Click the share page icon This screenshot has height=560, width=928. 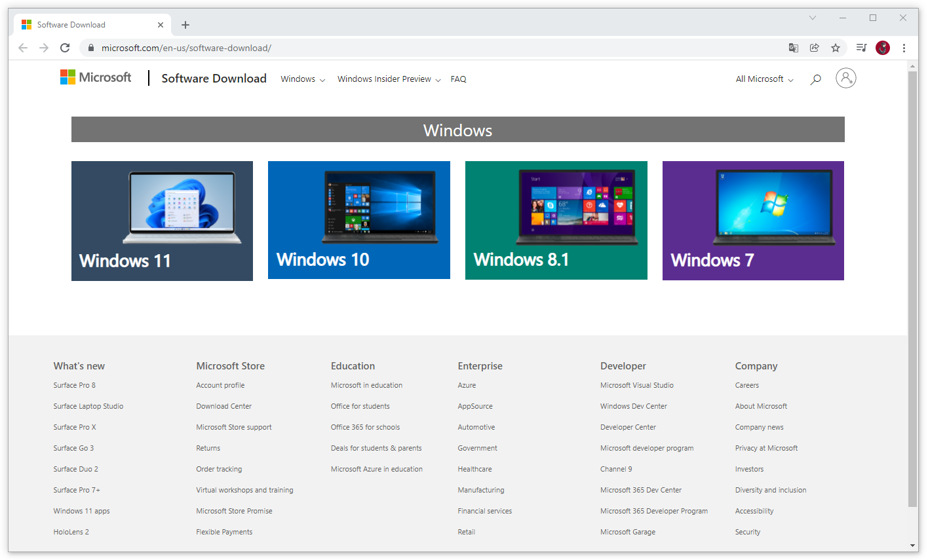[x=814, y=48]
